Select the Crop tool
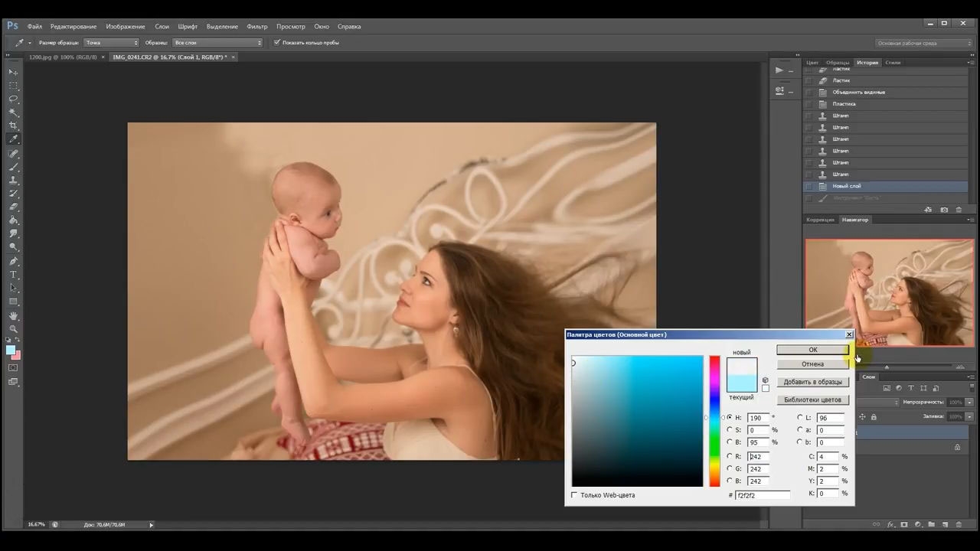 click(x=13, y=126)
